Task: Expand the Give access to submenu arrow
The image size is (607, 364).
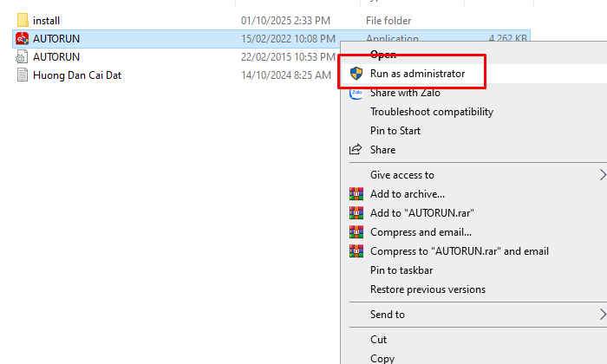Action: pos(603,175)
